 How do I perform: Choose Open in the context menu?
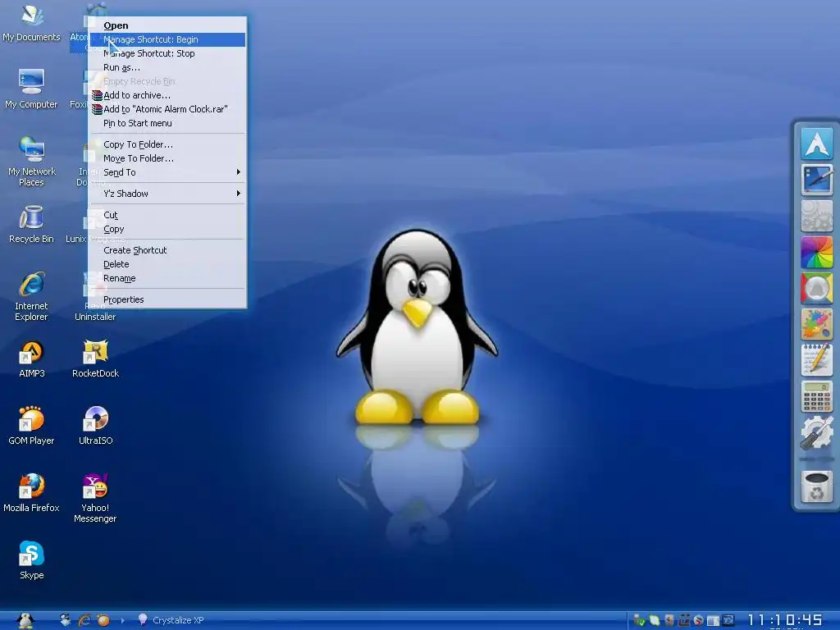[x=167, y=25]
